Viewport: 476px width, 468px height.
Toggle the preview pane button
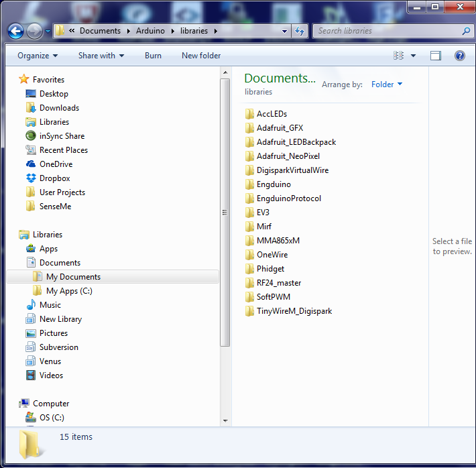pyautogui.click(x=436, y=56)
